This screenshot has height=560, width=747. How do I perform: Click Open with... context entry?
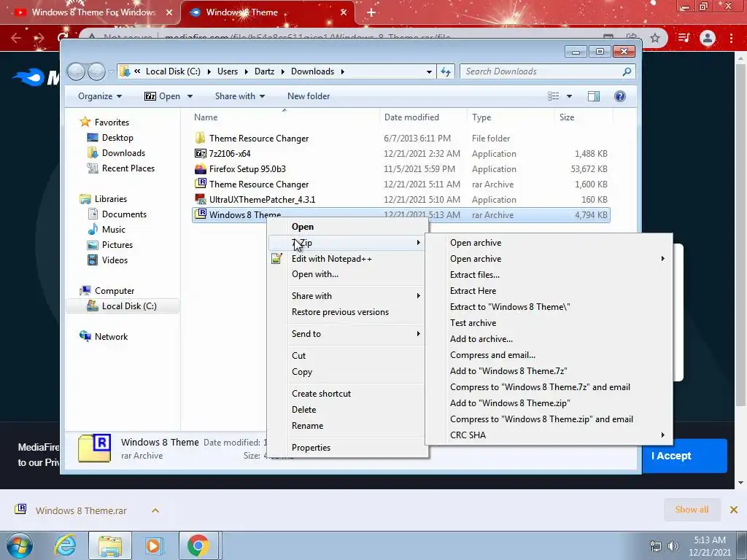[x=315, y=274]
